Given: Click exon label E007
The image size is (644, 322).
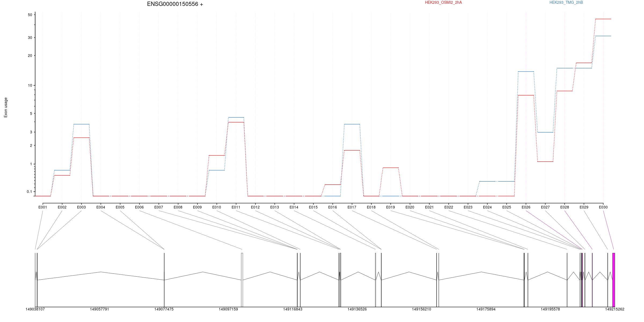Looking at the screenshot, I should click(159, 207).
